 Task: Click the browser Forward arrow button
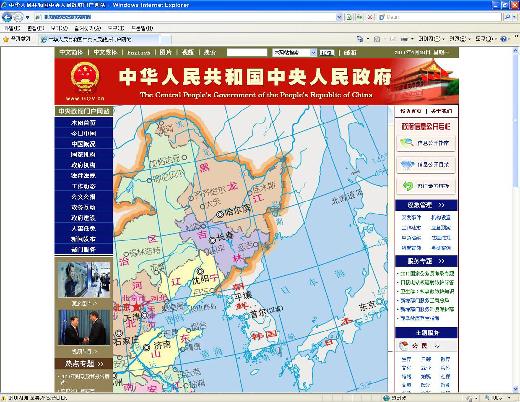(18, 17)
